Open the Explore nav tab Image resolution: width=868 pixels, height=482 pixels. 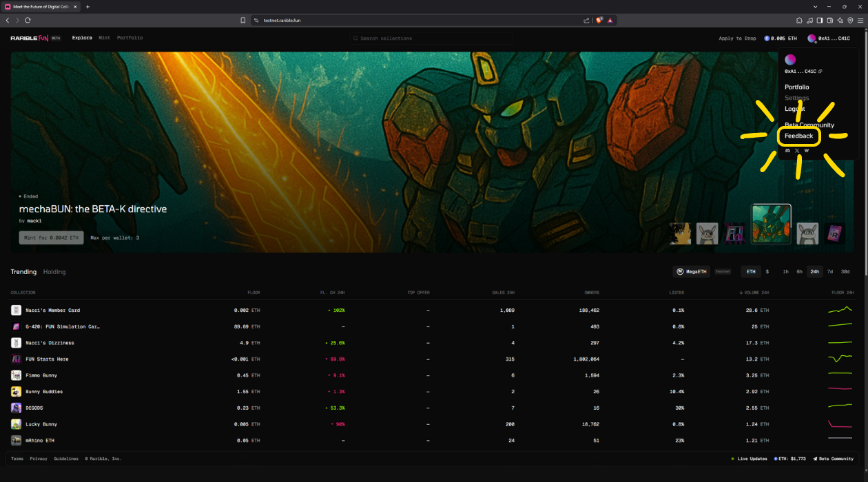(x=82, y=38)
